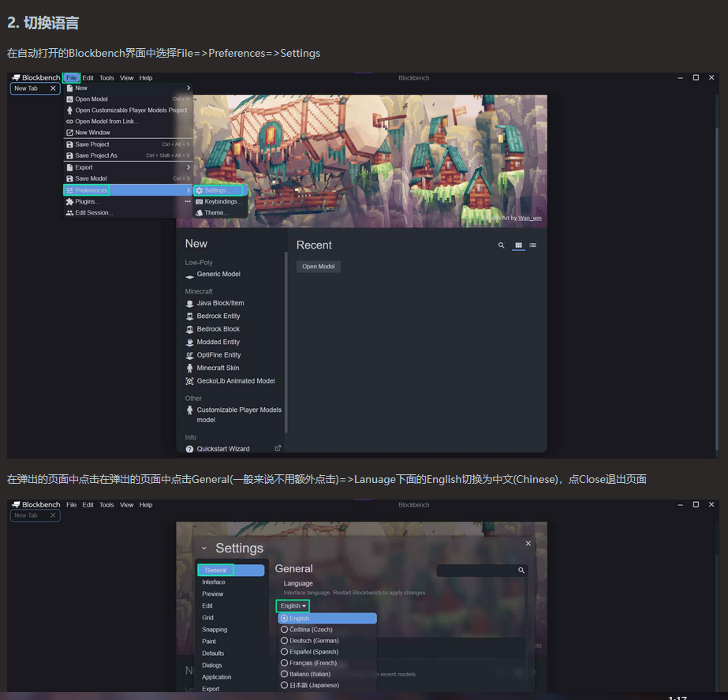Screen dimensions: 728x700
Task: Click the Generic Model format icon
Action: point(189,276)
